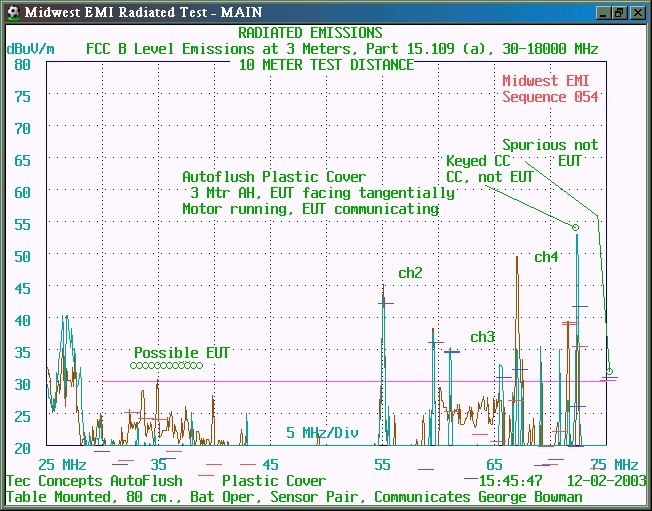Restore down the Radiated Test window
Screen dimensions: 652x511
pos(619,12)
